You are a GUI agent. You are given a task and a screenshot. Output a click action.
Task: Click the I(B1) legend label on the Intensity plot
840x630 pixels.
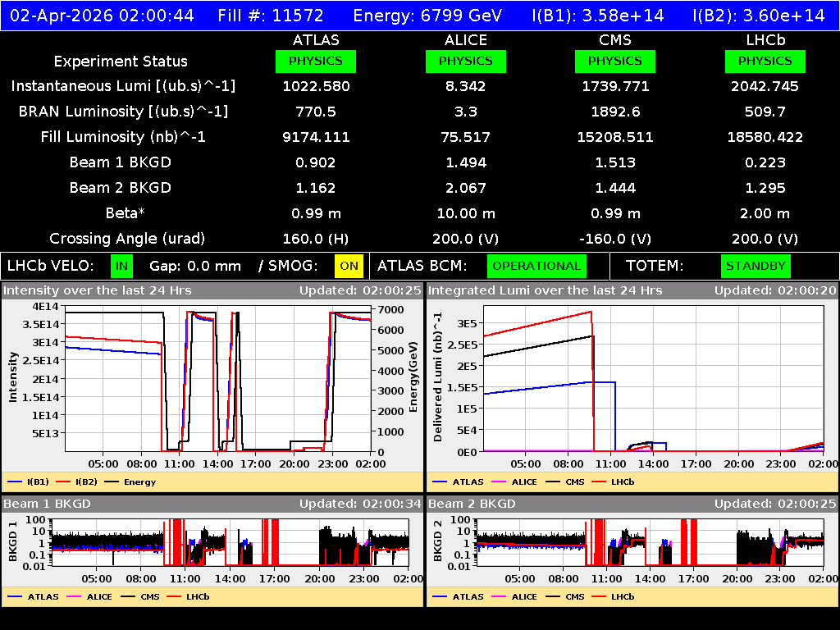point(39,482)
